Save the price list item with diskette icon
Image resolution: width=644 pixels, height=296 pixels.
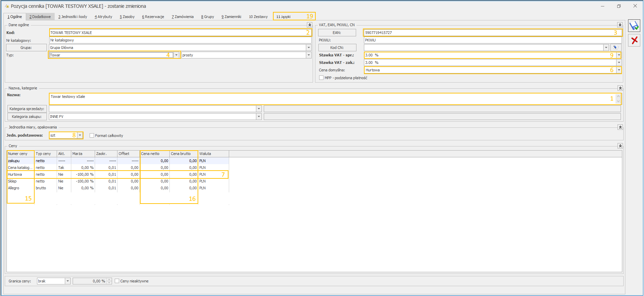pos(634,26)
